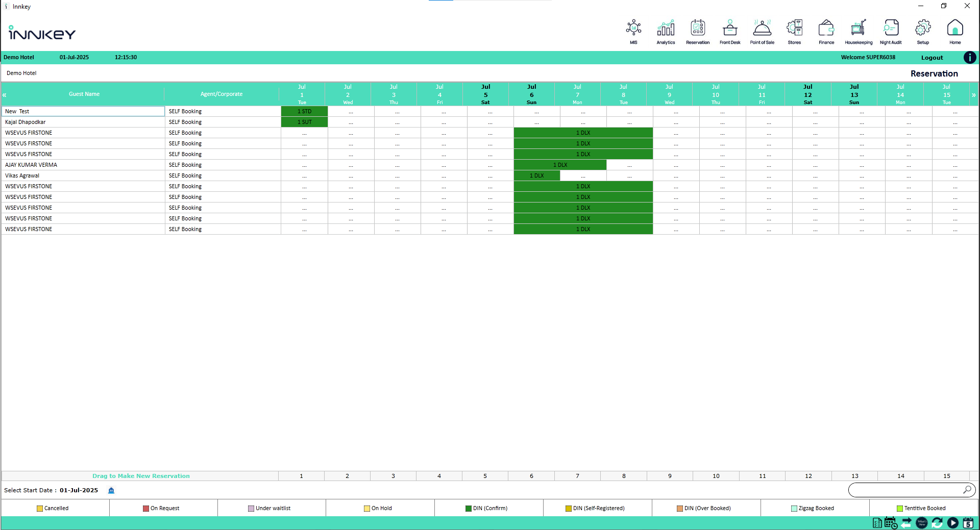980x530 pixels.
Task: Select the New Test guest row
Action: (x=83, y=111)
